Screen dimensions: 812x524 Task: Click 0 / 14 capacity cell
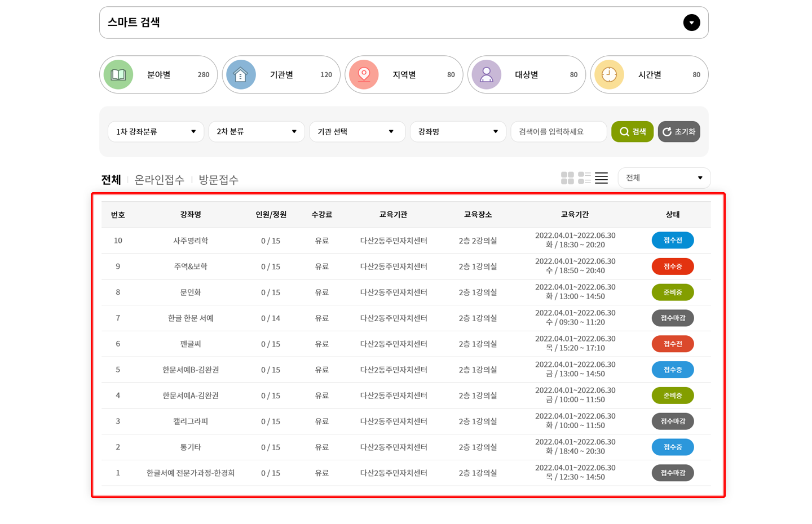pos(271,318)
